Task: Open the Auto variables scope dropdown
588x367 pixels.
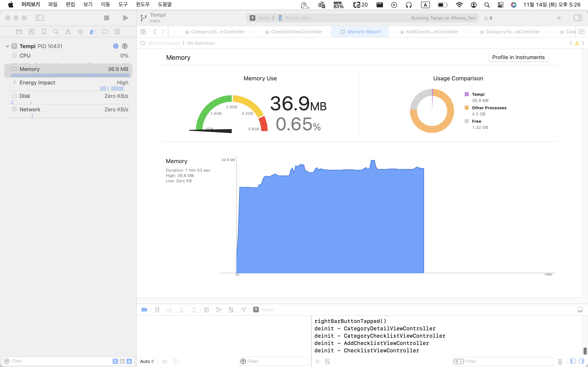Action: [147, 361]
